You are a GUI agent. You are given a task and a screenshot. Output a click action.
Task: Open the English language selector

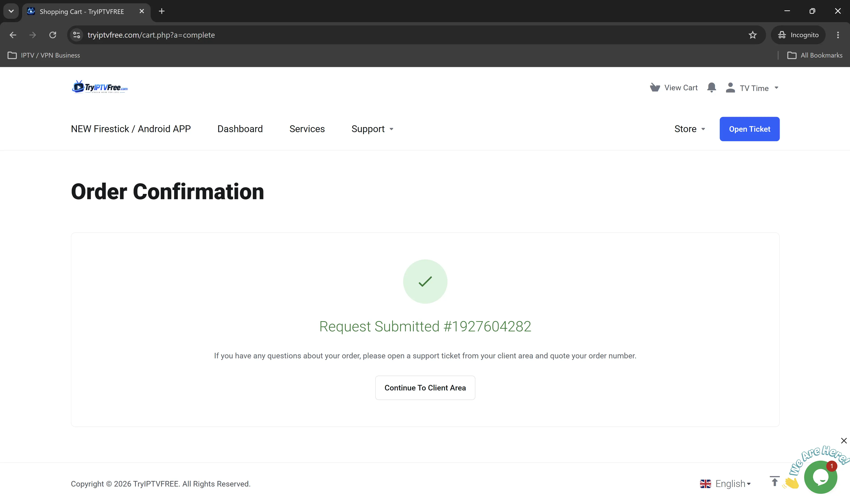[x=726, y=484]
